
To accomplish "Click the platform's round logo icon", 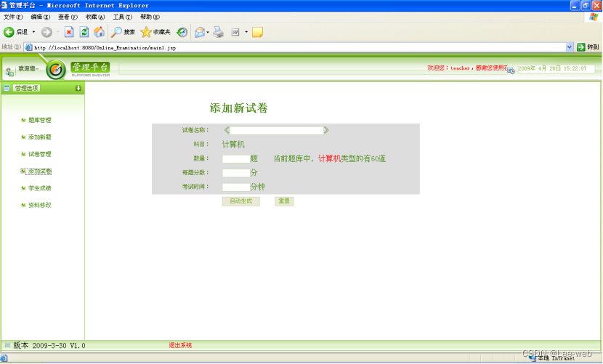I will coord(56,70).
